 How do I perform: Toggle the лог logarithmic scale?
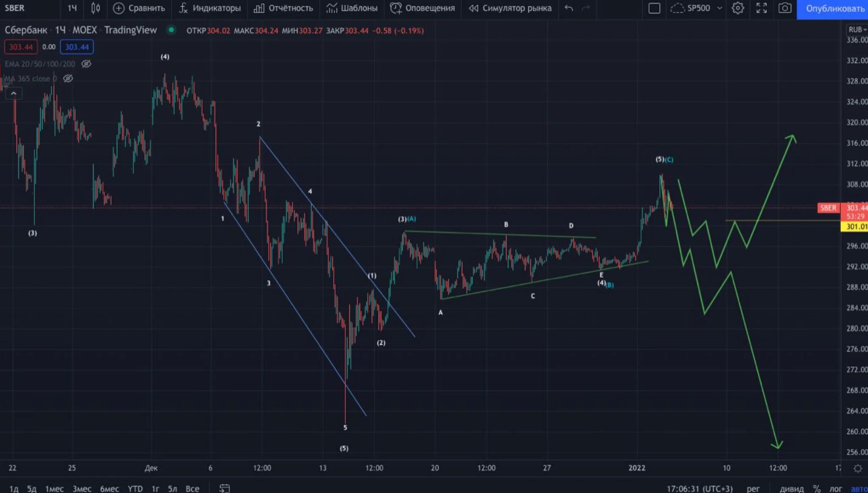pos(836,488)
